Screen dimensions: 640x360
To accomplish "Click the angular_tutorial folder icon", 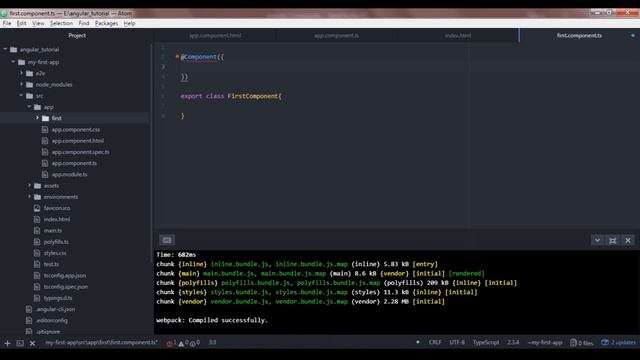I will [13, 49].
